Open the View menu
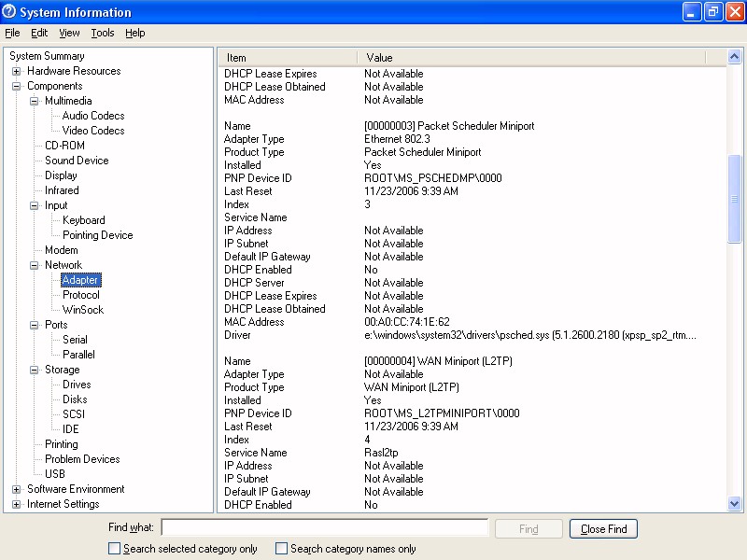 tap(70, 33)
